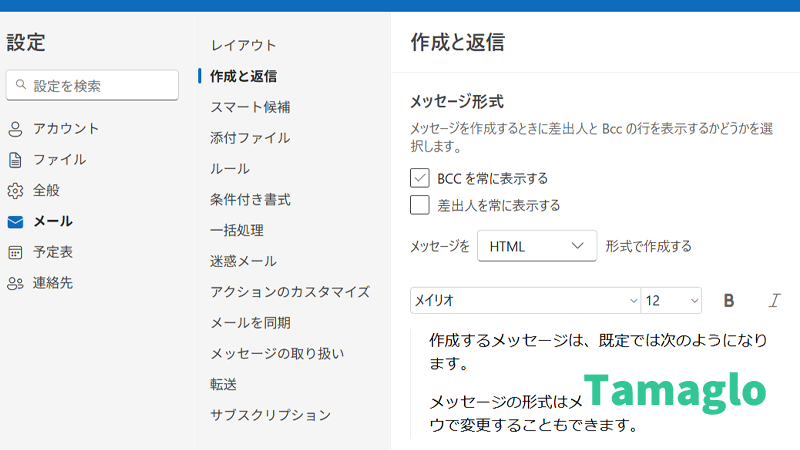Select 添付ファイル in the settings list

tap(250, 138)
